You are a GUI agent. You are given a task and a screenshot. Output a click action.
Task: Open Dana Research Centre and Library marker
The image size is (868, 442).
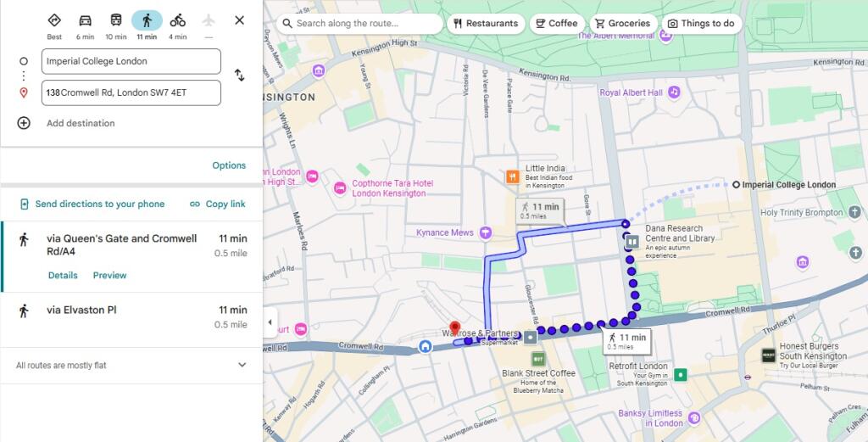click(632, 241)
